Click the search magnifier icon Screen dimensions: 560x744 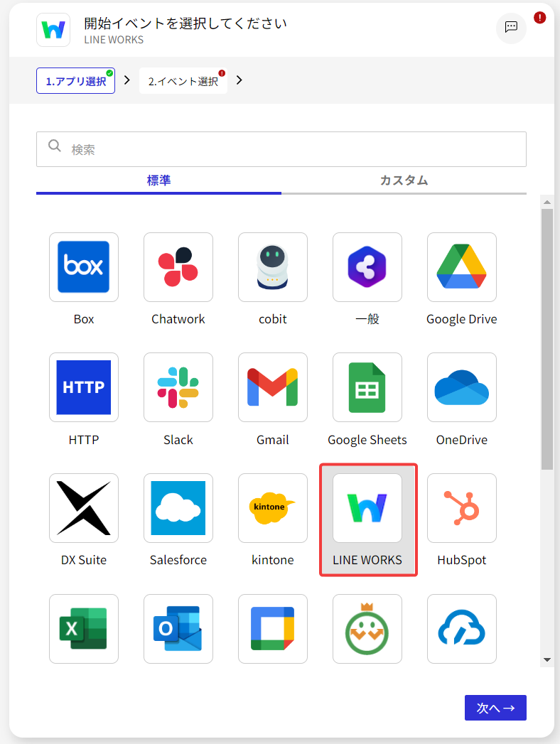55,146
